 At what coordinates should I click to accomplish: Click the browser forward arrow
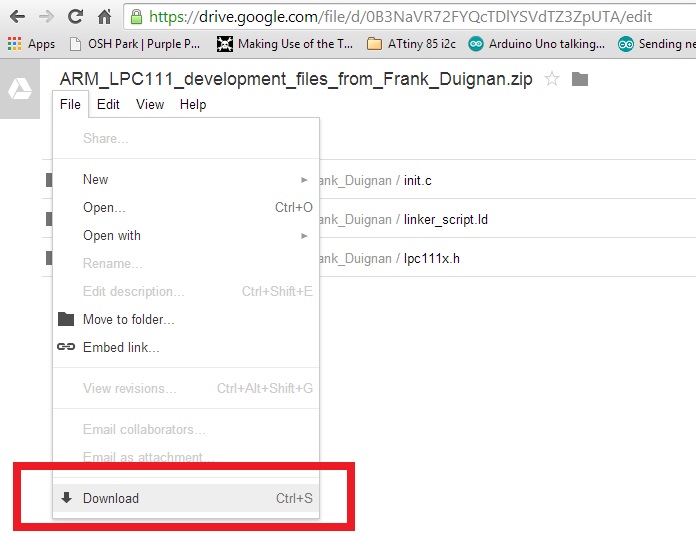click(x=46, y=17)
